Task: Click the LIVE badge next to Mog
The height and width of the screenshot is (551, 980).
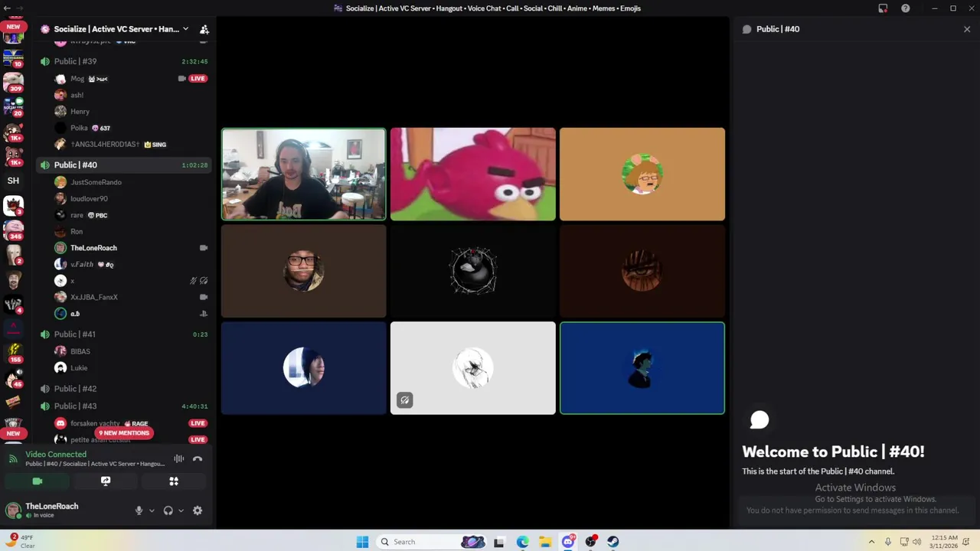Action: pyautogui.click(x=198, y=79)
